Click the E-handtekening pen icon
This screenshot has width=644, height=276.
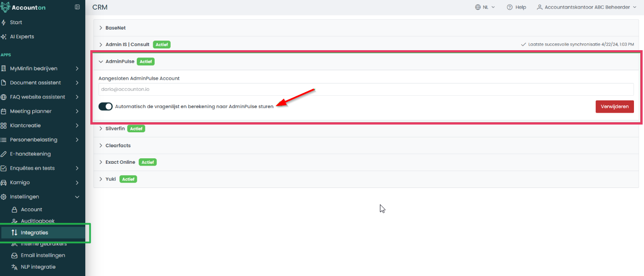[x=4, y=154]
